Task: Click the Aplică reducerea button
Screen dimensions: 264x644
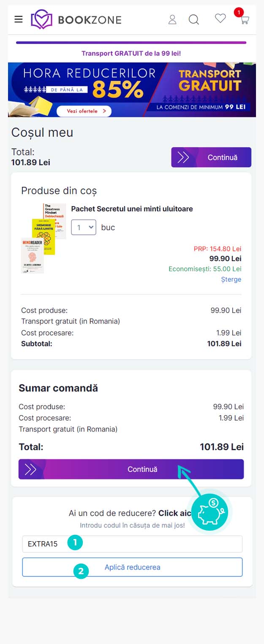Action: click(132, 567)
